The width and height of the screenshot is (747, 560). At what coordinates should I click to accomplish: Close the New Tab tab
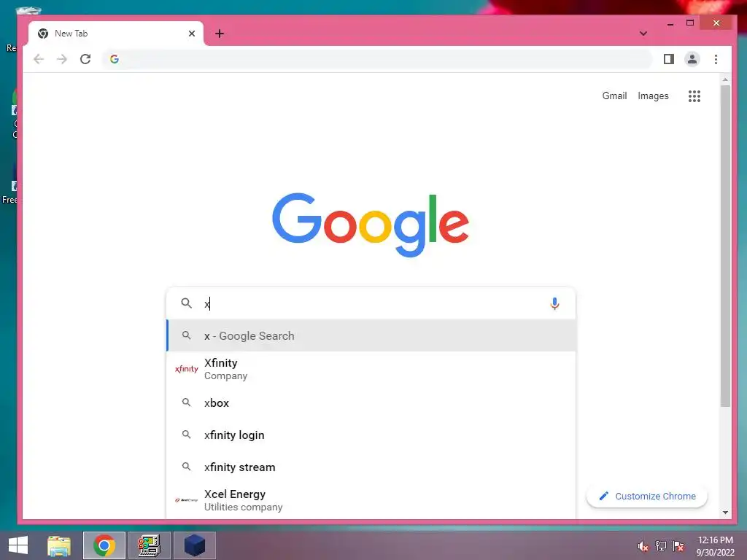pos(192,34)
